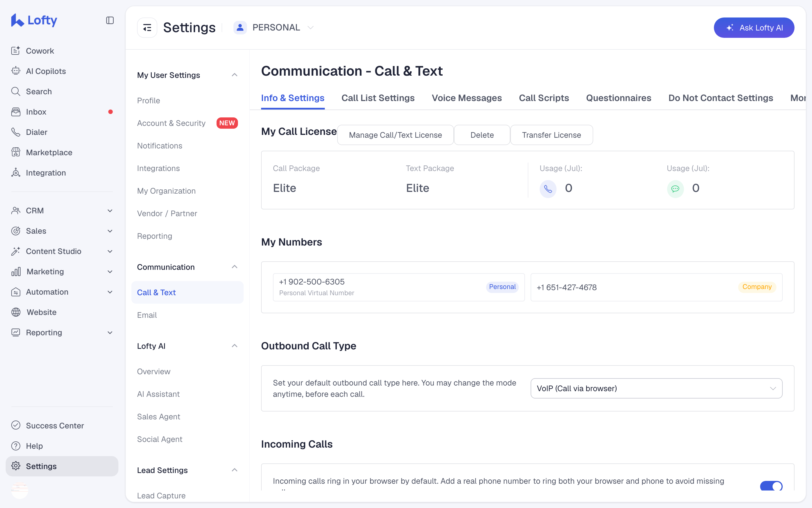This screenshot has width=812, height=508.
Task: Click Manage Call/Text License button
Action: (x=395, y=135)
